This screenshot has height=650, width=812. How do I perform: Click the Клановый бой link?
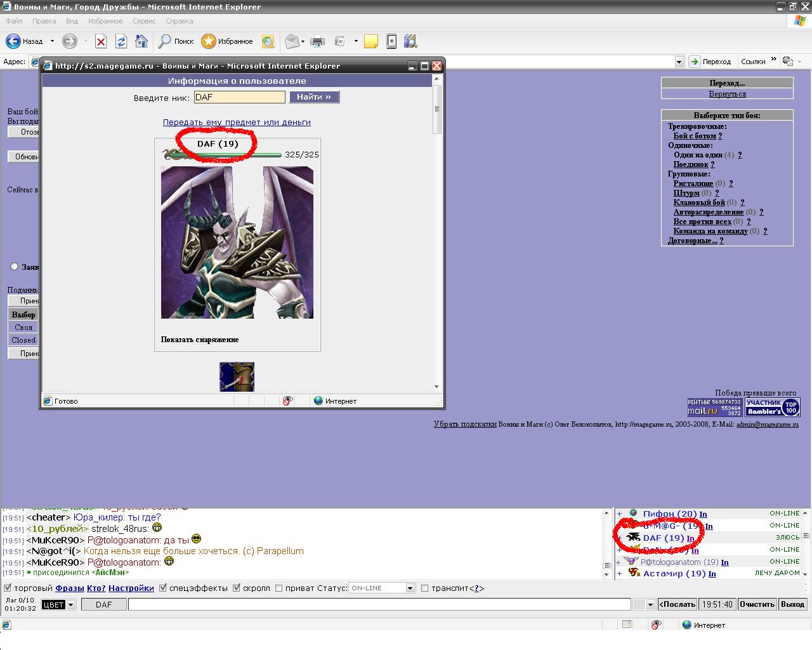click(x=699, y=202)
